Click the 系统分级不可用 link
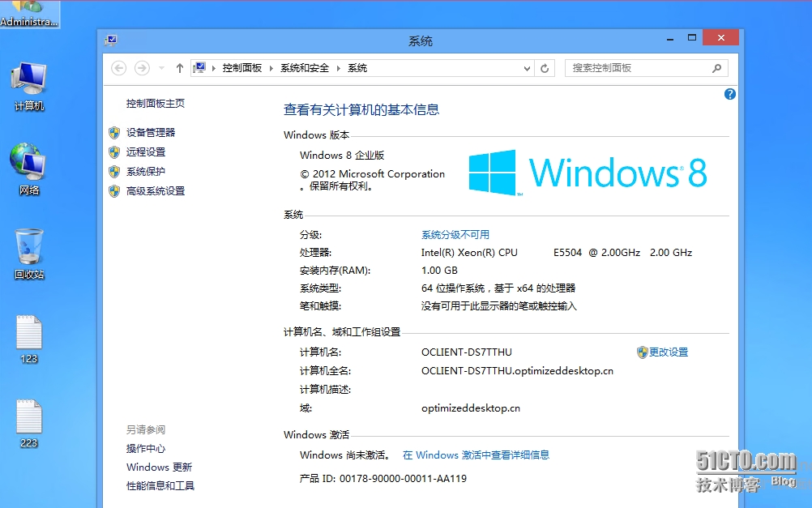The width and height of the screenshot is (812, 508). click(x=455, y=235)
